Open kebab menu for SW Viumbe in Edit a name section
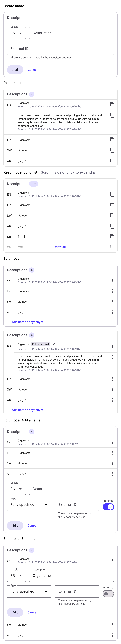 point(112,625)
